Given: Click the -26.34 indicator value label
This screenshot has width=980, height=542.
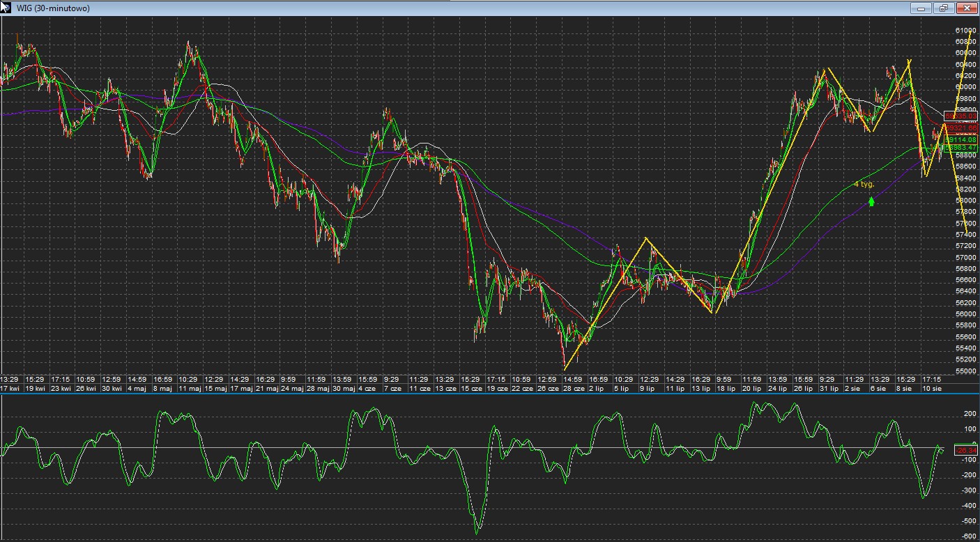Looking at the screenshot, I should pos(965,451).
